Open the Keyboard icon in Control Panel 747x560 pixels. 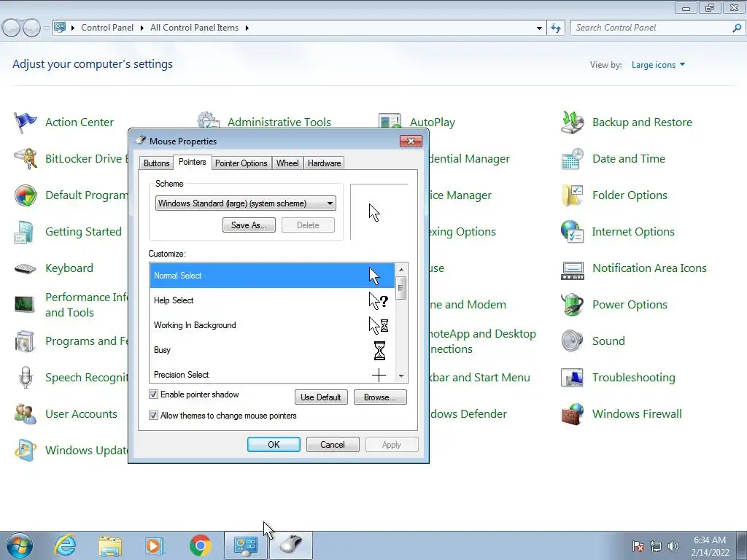(x=26, y=268)
